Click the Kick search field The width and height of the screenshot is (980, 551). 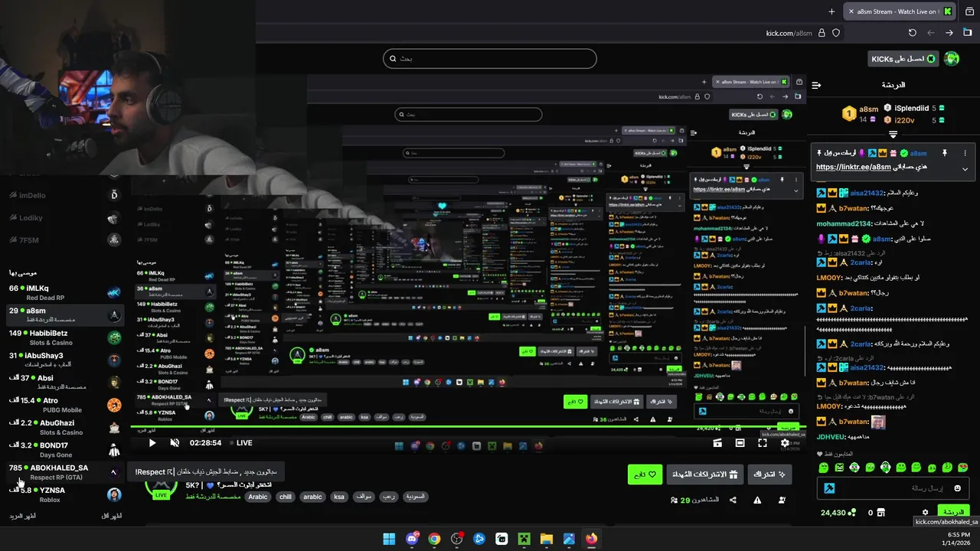pos(490,59)
